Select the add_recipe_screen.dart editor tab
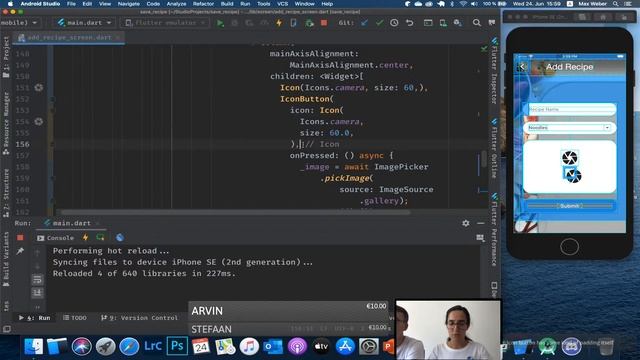This screenshot has width=640, height=360. point(69,38)
